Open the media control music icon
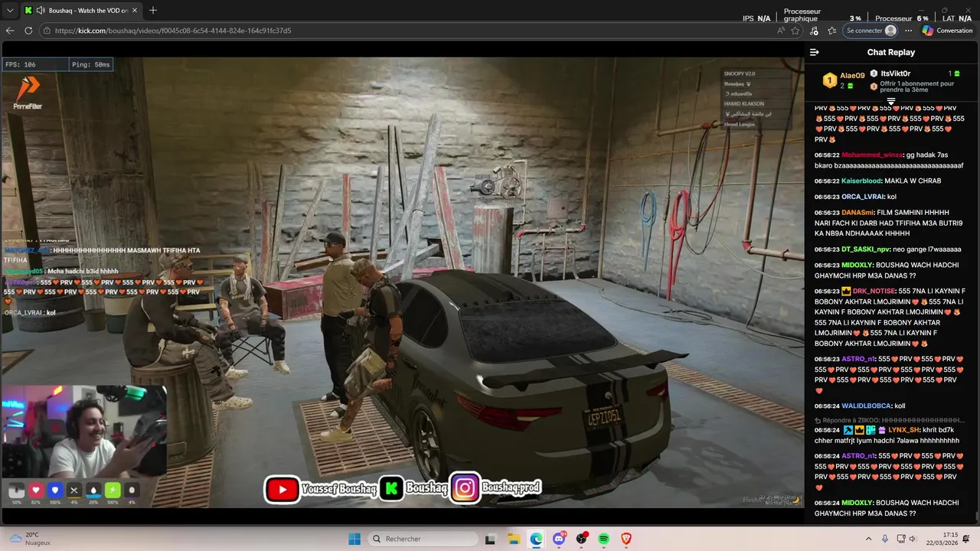This screenshot has width=980, height=551. pyautogui.click(x=814, y=31)
